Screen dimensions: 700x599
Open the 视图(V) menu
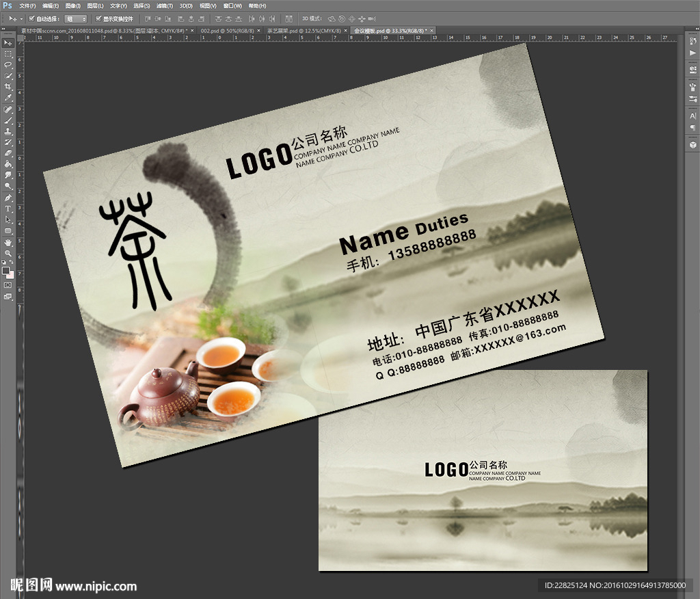208,5
